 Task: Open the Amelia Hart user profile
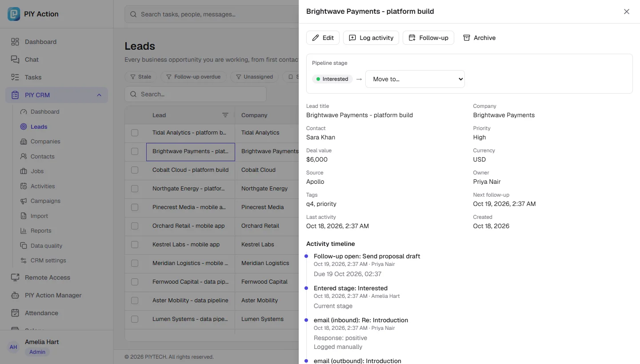[x=56, y=347]
